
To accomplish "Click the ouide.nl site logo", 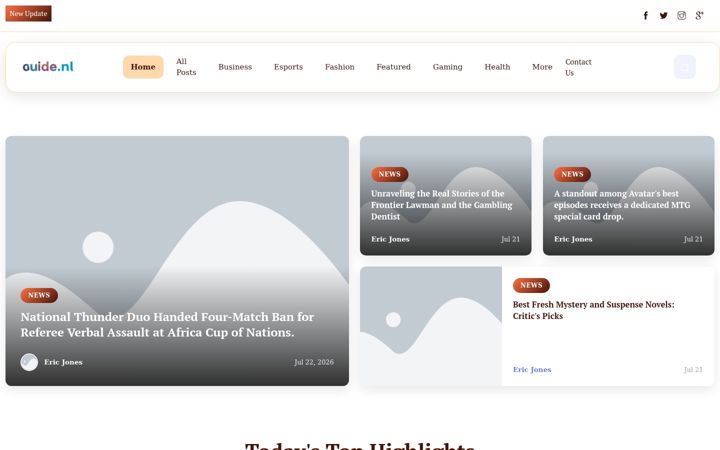I will coord(48,67).
